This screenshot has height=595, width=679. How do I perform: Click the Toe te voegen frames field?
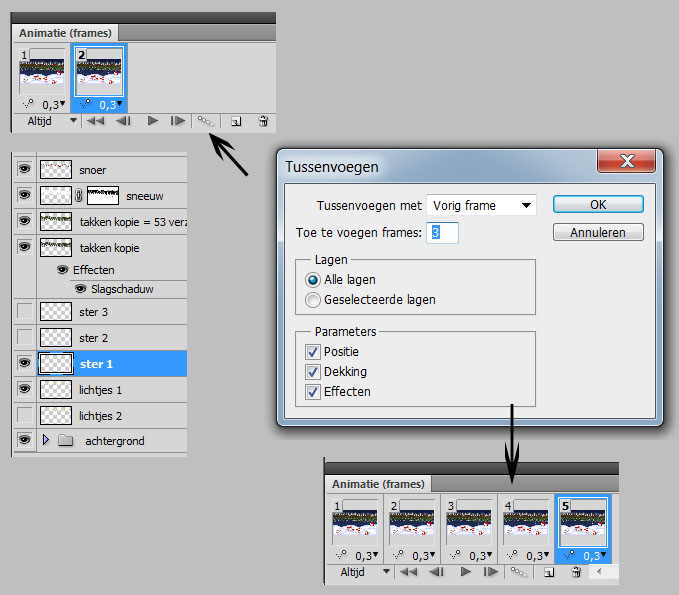(442, 233)
